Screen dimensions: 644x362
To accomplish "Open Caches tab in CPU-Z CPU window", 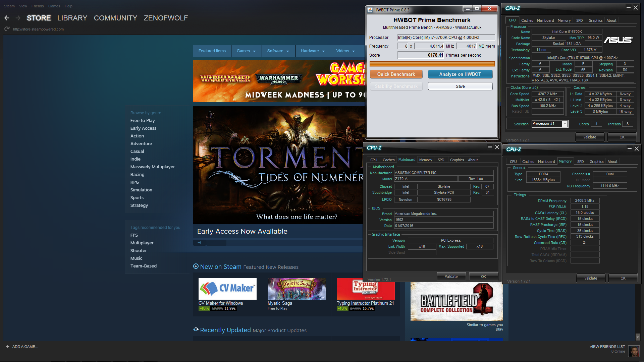I will click(527, 20).
